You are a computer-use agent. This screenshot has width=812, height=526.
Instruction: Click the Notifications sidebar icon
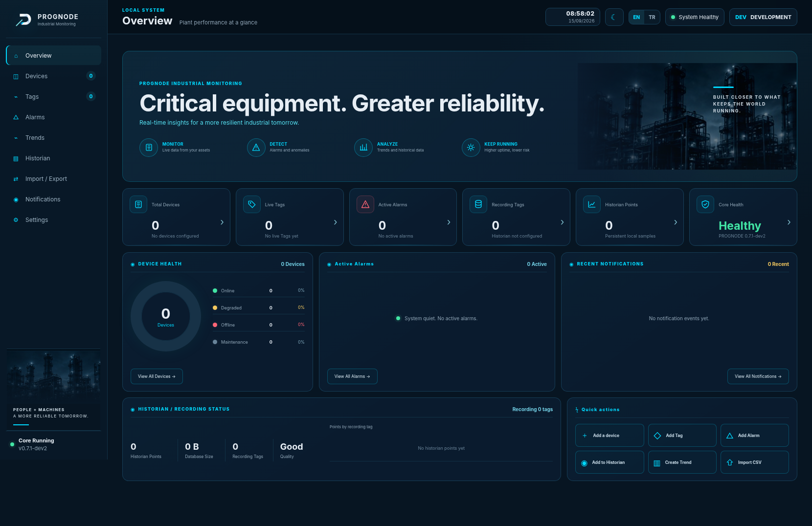[x=16, y=199]
